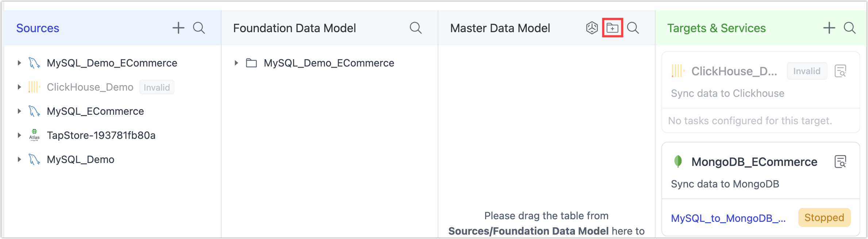Expand MySQL_Demo_ECommerce folder in Foundation Data Model
Viewport: 868px width, 239px height.
[x=236, y=63]
